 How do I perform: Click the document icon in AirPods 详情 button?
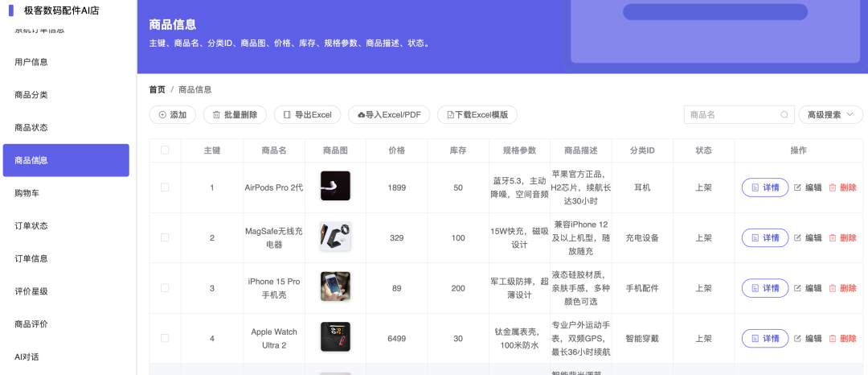coord(755,187)
